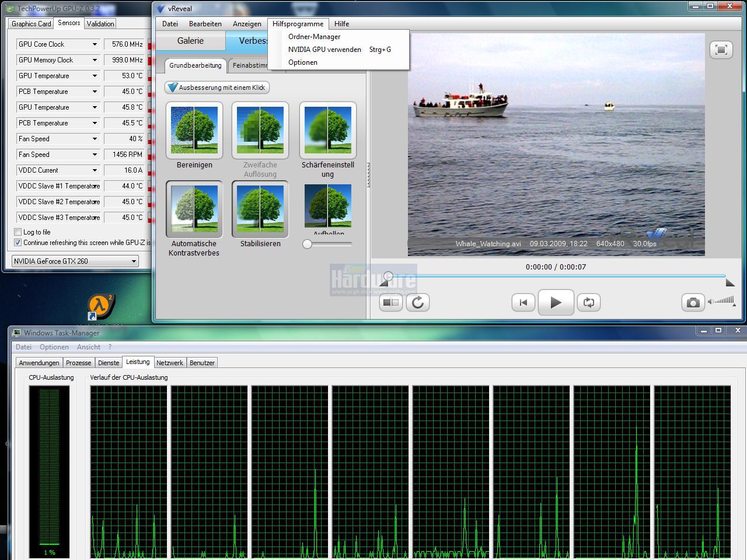Screen dimensions: 747x560
Task: Take a snapshot with the camera icon
Action: click(x=693, y=302)
